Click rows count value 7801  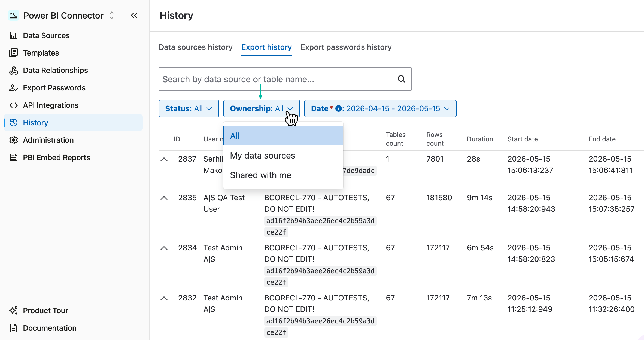coord(435,159)
